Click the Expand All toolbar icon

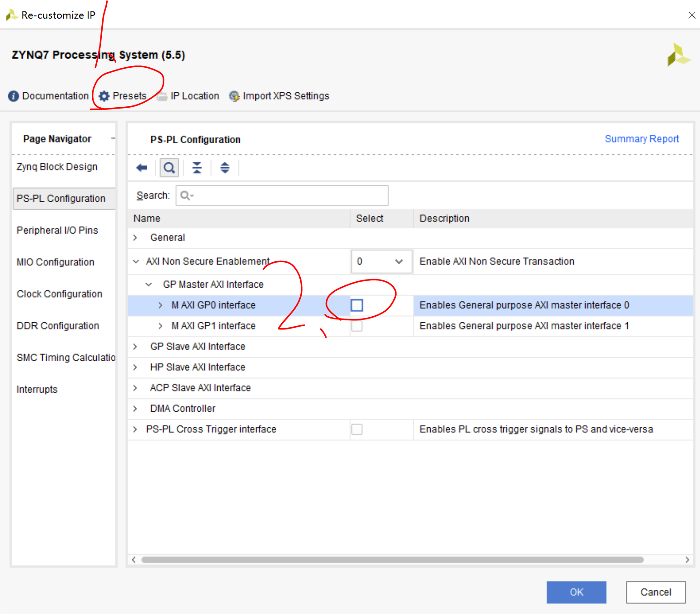pos(225,168)
